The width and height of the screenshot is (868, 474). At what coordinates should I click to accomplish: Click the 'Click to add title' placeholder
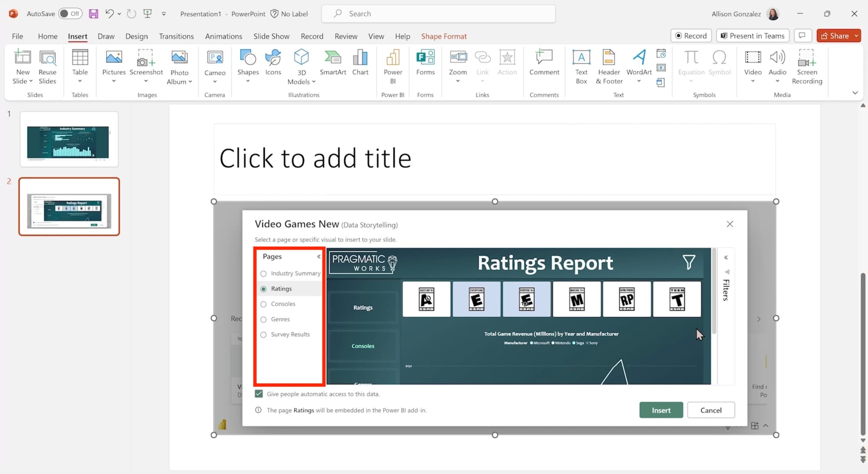tap(494, 158)
